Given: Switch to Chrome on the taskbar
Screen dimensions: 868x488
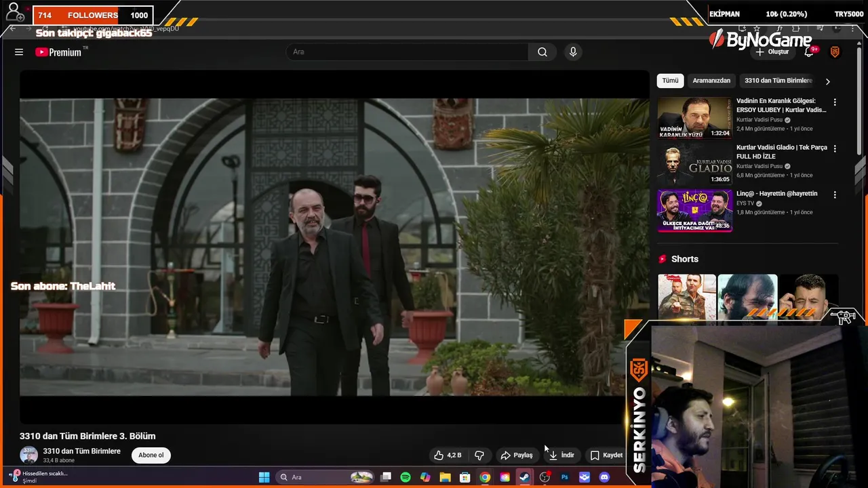Looking at the screenshot, I should click(485, 477).
